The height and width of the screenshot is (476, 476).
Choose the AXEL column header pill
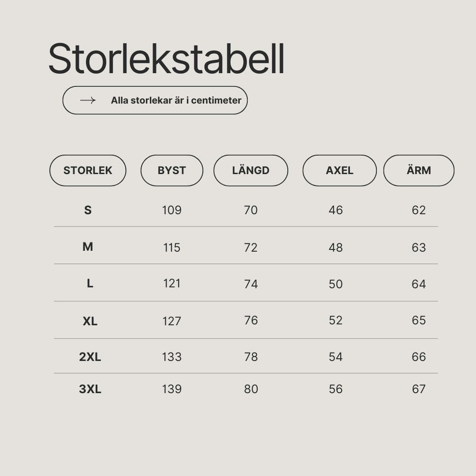click(339, 170)
